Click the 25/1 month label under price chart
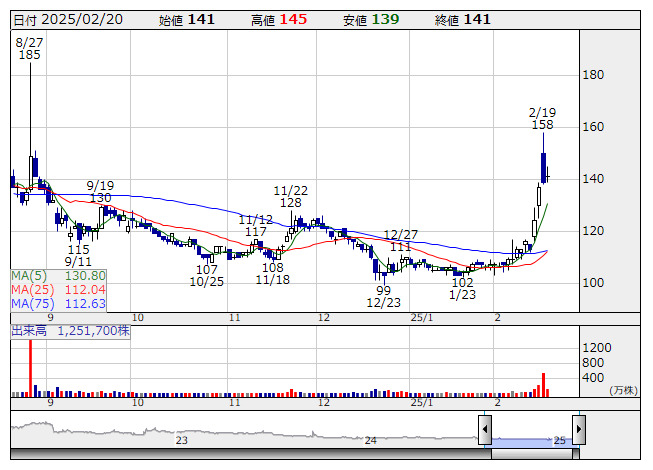 coord(422,318)
